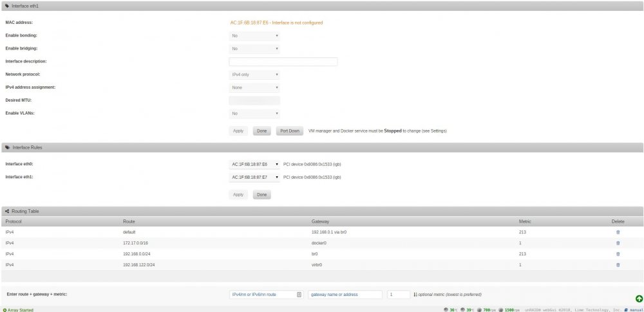Image resolution: width=644 pixels, height=312 pixels.
Task: Delete the 192.168.122.0/24 route via trash icon
Action: (x=618, y=265)
